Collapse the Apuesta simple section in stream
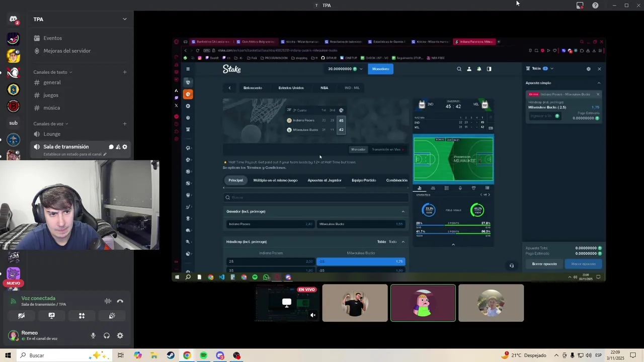Viewport: 644px width, 362px height. click(x=599, y=83)
